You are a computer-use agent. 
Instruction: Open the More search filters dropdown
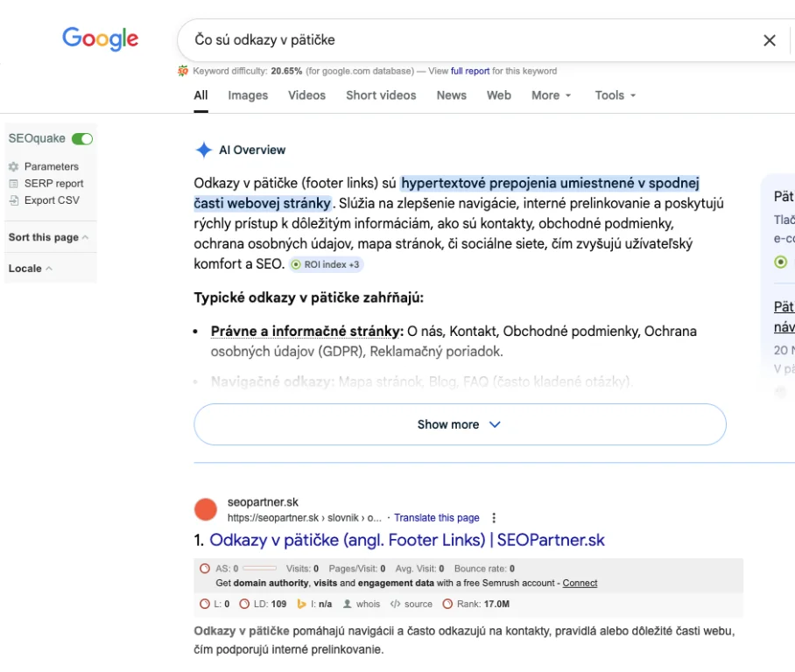[551, 95]
